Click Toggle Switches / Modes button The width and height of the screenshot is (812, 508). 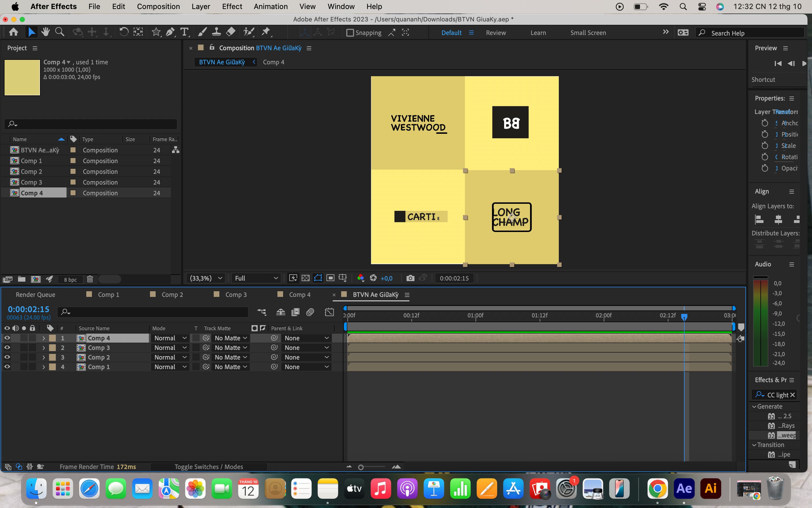point(208,467)
